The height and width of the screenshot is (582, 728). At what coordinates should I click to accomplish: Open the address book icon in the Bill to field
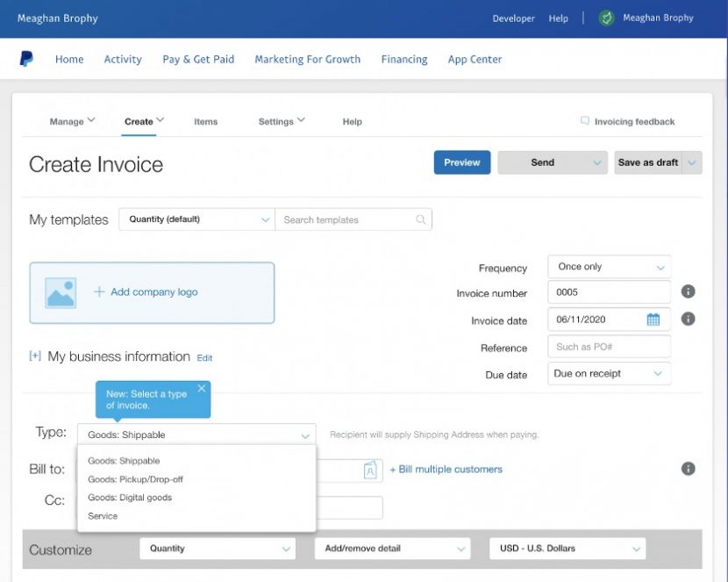(x=372, y=469)
